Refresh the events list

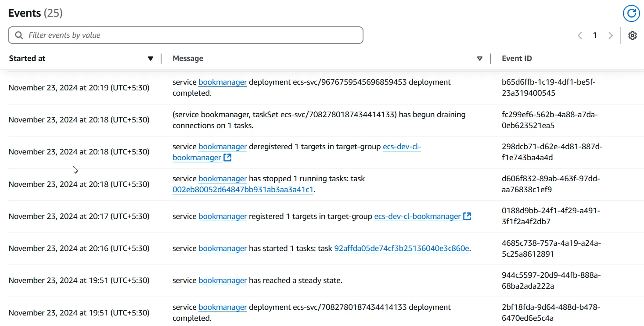coord(631,13)
